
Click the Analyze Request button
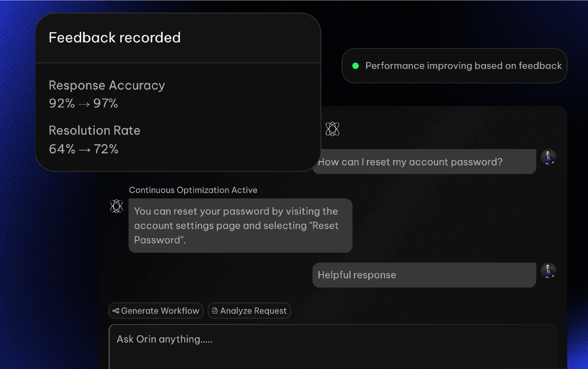[x=249, y=311]
